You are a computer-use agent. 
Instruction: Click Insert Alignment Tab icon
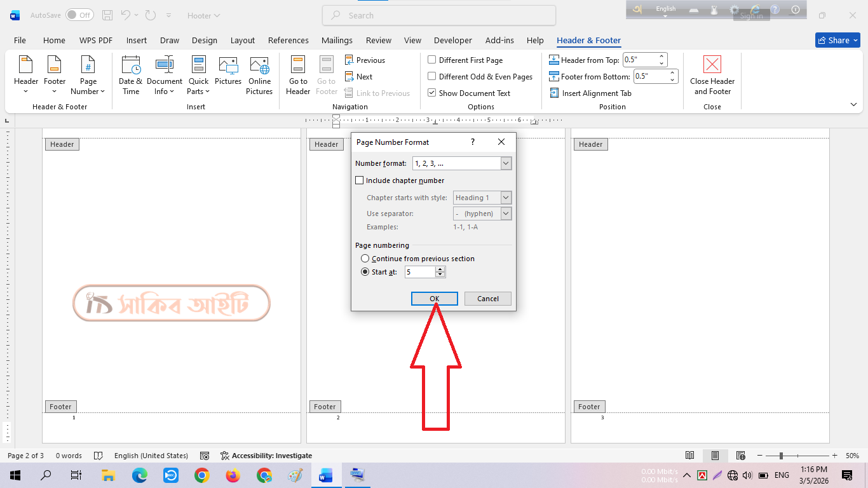tap(554, 93)
